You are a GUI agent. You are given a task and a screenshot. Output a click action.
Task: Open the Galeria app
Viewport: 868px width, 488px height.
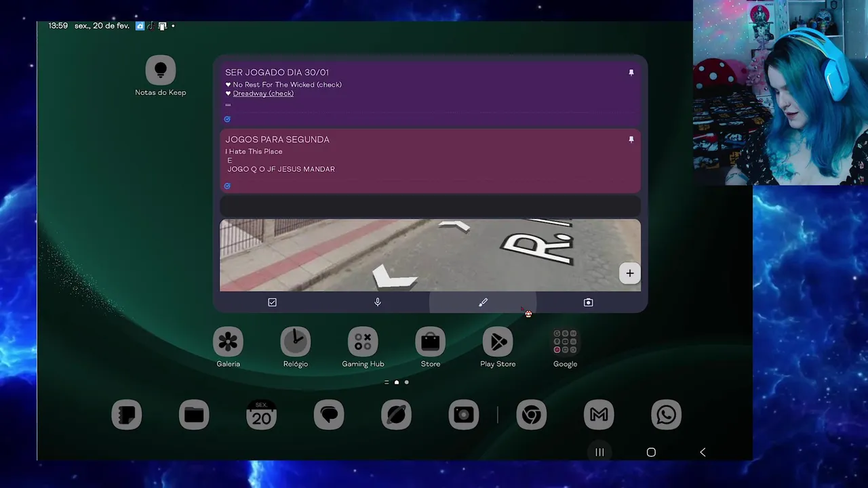click(228, 342)
